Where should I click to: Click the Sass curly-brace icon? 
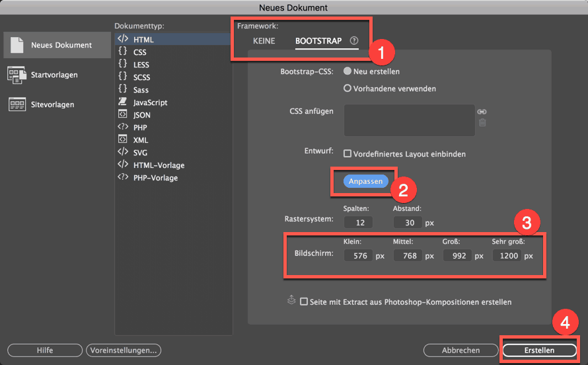point(123,89)
